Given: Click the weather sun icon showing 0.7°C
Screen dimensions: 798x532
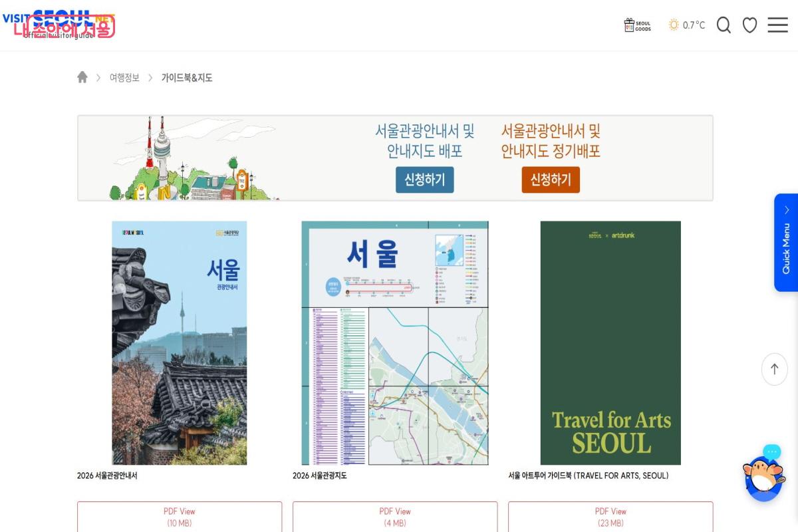Looking at the screenshot, I should point(674,25).
